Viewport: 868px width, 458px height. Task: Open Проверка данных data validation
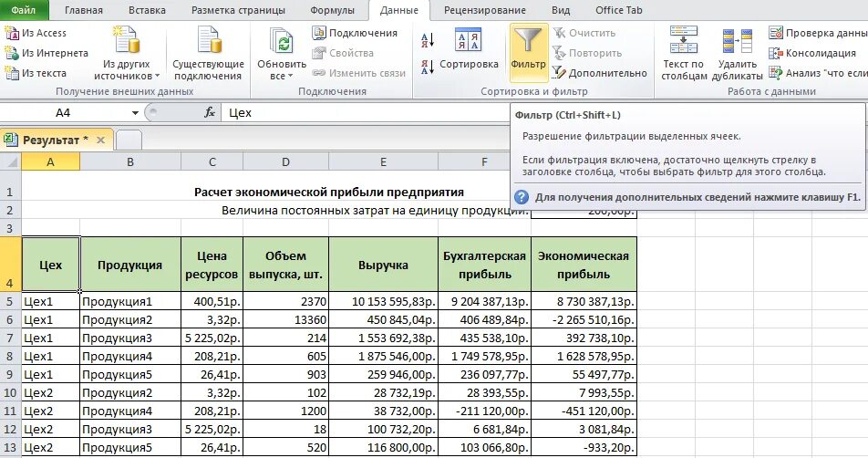(x=818, y=33)
